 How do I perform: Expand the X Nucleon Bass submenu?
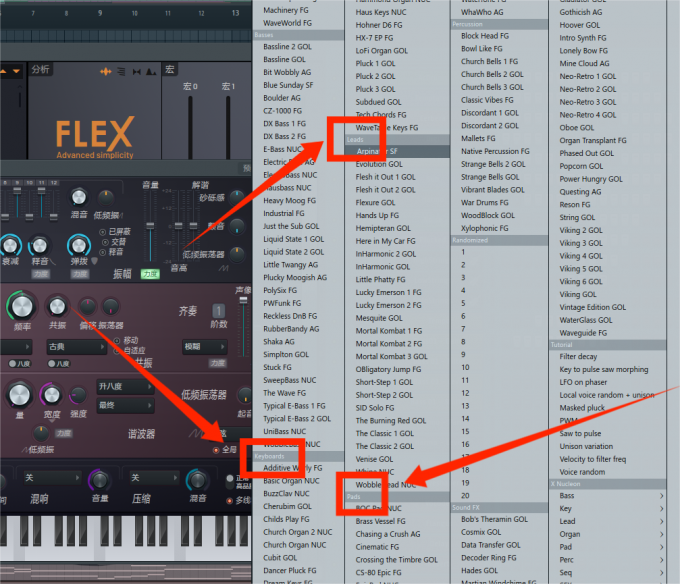611,496
